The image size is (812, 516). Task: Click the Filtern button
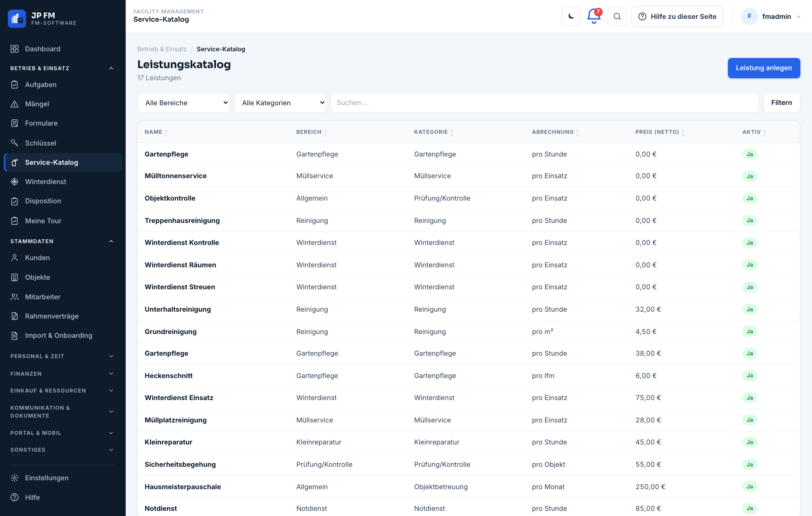click(781, 103)
